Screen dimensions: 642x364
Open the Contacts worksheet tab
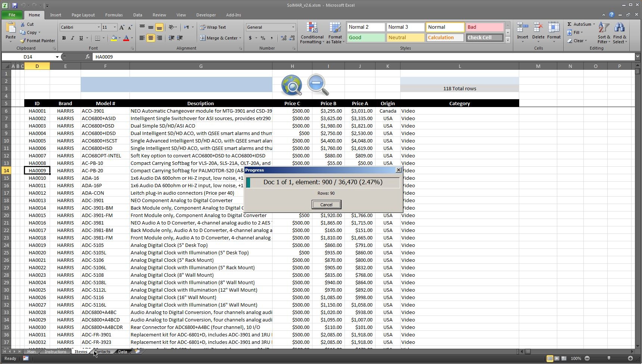103,352
